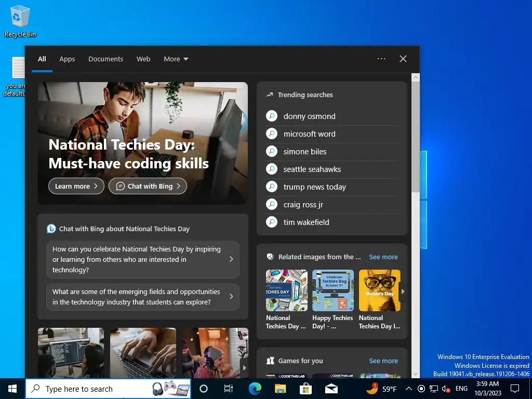Switch to the Apps tab
This screenshot has height=399, width=532.
click(x=67, y=59)
